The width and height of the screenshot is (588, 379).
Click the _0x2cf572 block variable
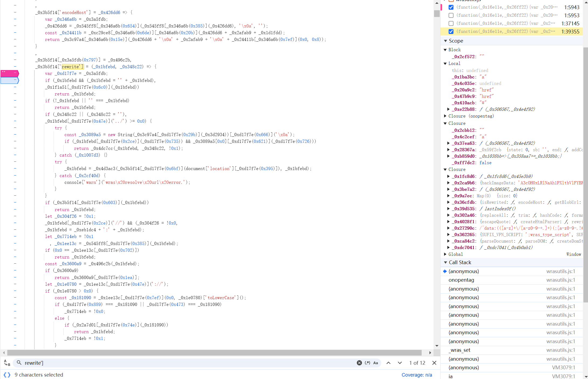tap(468, 57)
